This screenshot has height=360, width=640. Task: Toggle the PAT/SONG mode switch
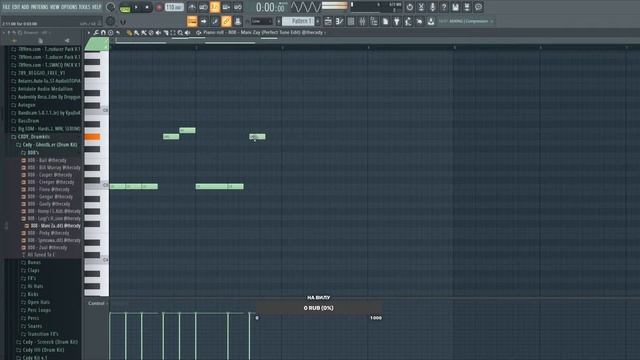(125, 7)
